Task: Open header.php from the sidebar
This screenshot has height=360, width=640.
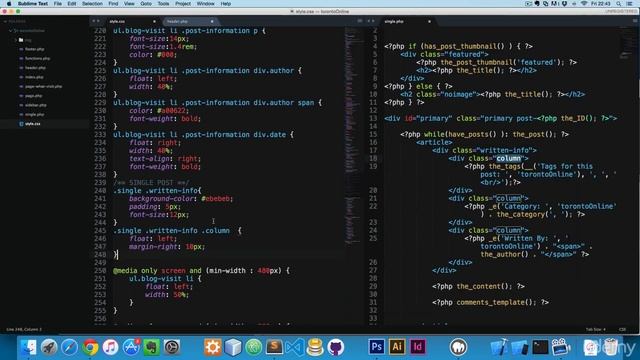Action: [x=35, y=68]
